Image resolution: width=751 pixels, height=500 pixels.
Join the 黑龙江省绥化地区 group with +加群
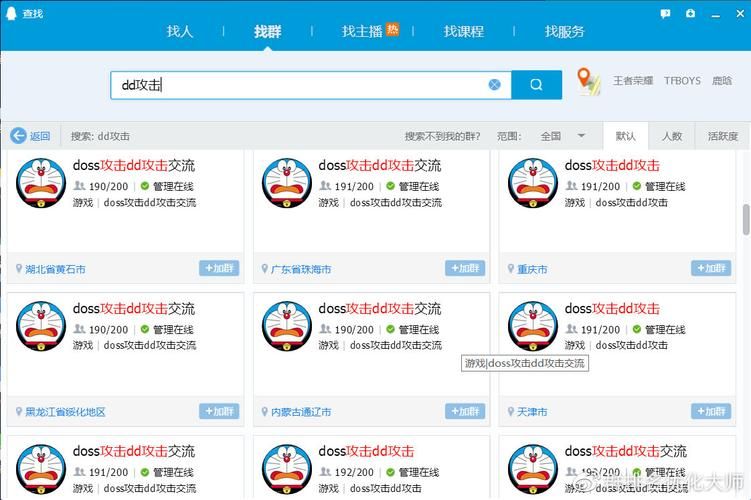coord(219,411)
